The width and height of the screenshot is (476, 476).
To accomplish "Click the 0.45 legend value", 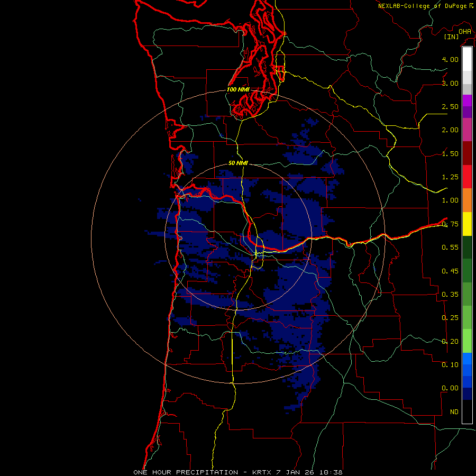I will point(450,271).
